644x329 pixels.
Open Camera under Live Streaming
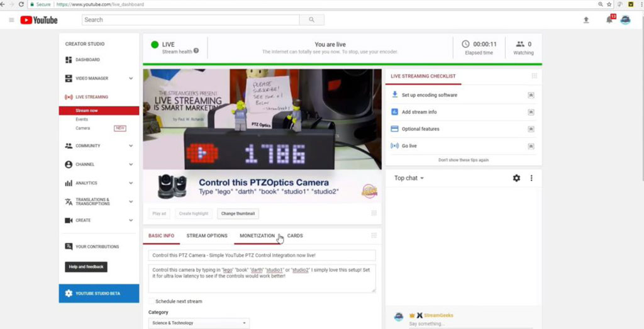click(x=82, y=128)
